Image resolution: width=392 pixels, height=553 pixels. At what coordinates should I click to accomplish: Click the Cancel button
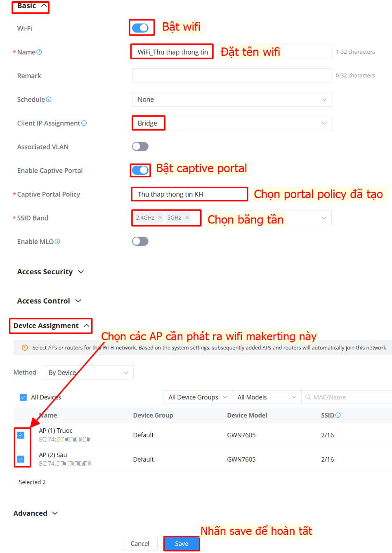(x=140, y=544)
